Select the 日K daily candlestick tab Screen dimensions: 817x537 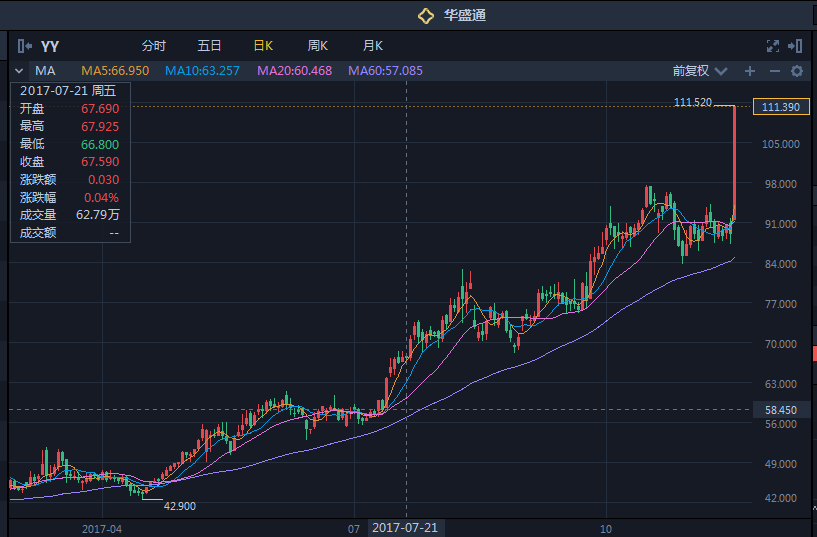click(263, 46)
